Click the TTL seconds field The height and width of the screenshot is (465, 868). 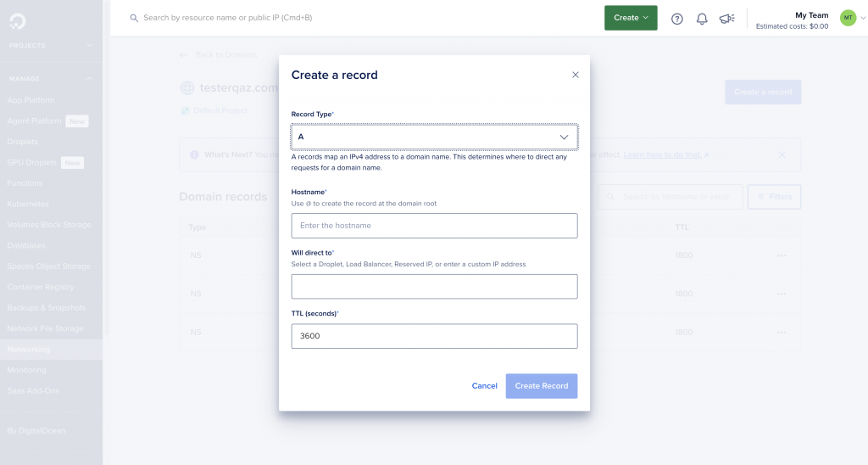coord(434,336)
